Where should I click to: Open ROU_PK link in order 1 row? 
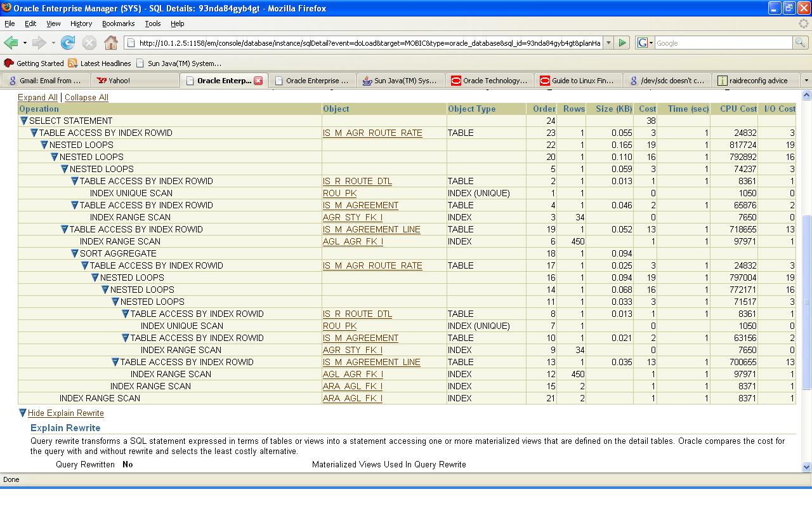339,193
